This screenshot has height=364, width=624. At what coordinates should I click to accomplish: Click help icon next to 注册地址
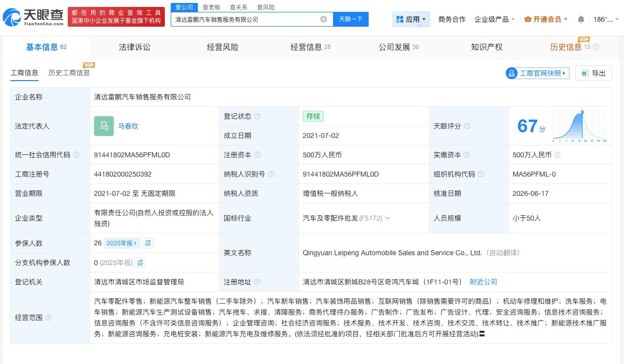click(257, 282)
